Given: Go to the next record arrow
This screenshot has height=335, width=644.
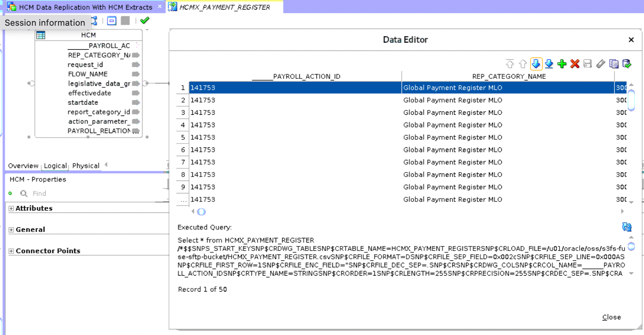Looking at the screenshot, I should coord(536,64).
